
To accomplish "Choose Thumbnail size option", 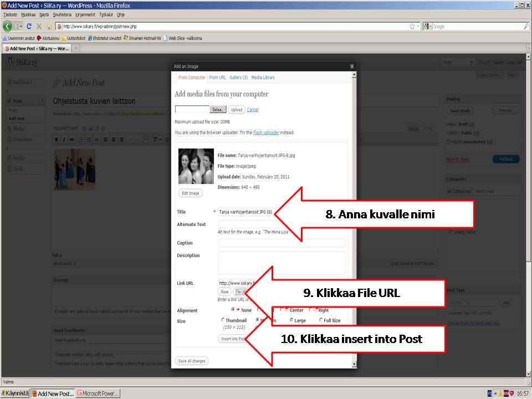I will click(x=223, y=320).
